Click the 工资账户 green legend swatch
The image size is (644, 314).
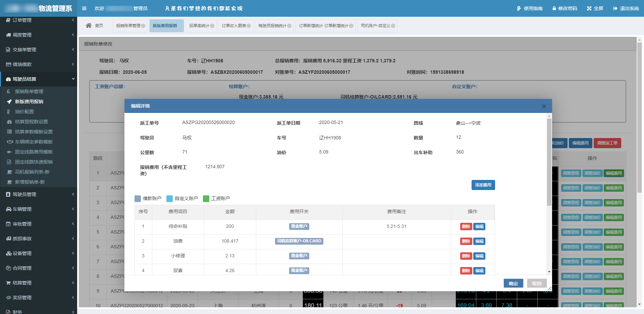(206, 199)
